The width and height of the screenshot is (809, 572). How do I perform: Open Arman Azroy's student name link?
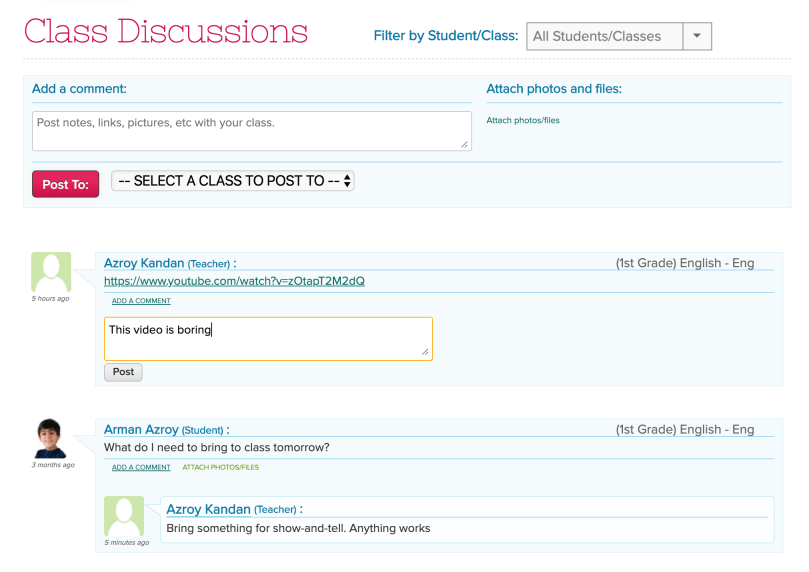[141, 430]
